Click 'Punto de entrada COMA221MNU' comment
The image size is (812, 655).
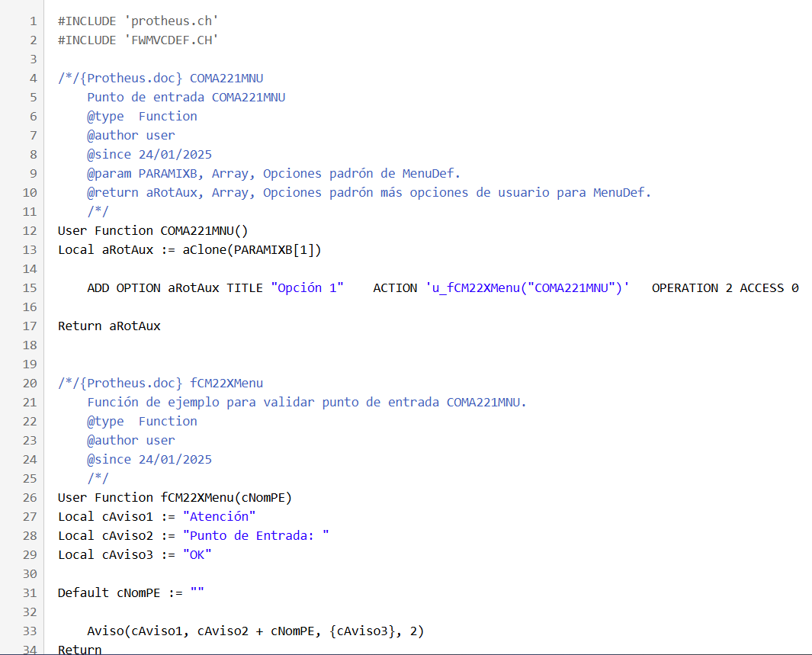click(187, 98)
